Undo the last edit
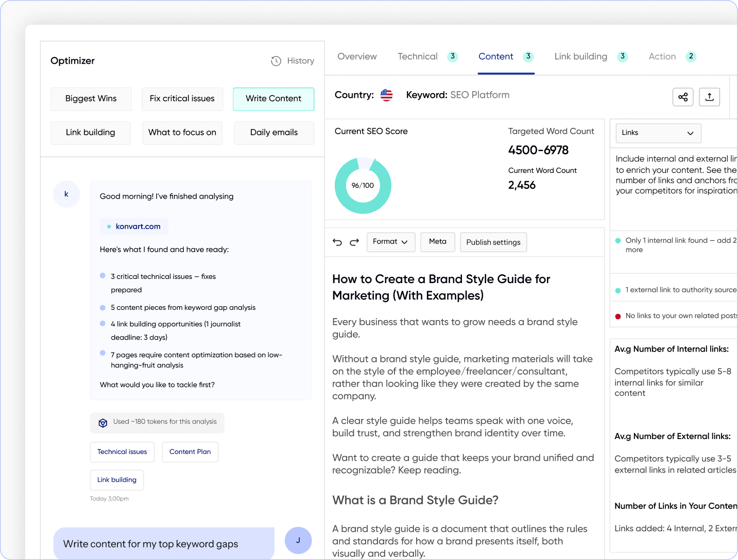738x560 pixels. 337,242
